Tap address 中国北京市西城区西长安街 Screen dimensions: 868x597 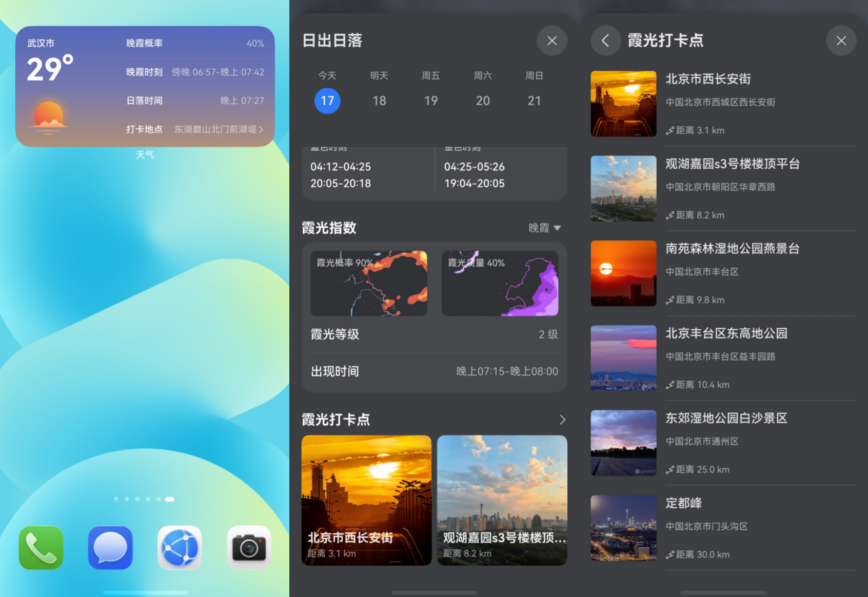pos(720,102)
